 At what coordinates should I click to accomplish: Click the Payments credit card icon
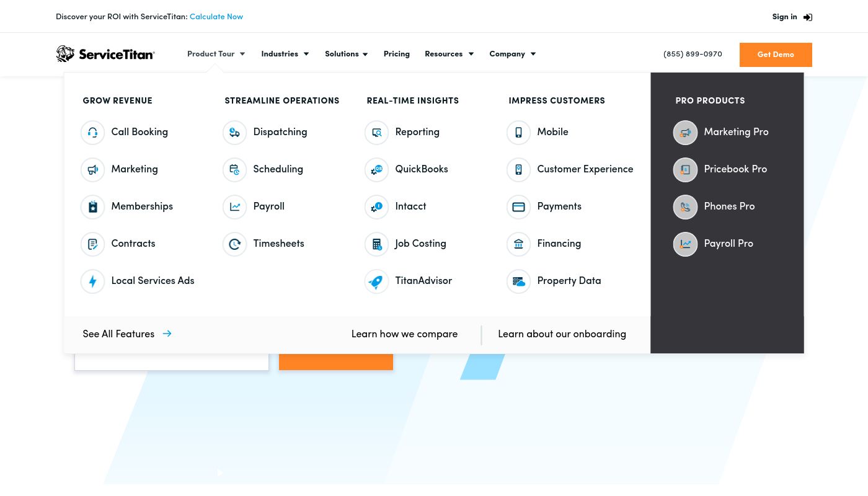click(x=519, y=207)
